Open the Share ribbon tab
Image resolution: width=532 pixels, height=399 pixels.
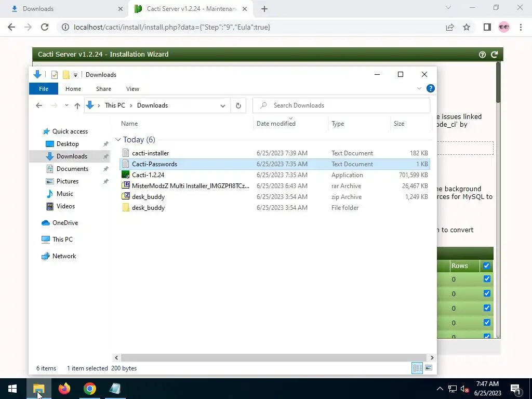103,89
